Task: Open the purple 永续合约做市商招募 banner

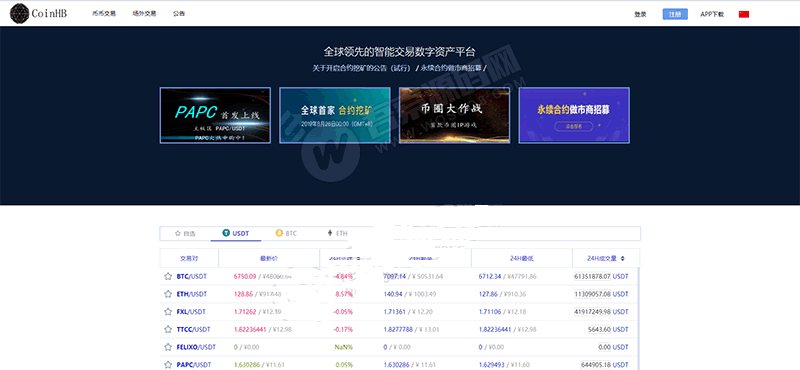Action: click(574, 115)
